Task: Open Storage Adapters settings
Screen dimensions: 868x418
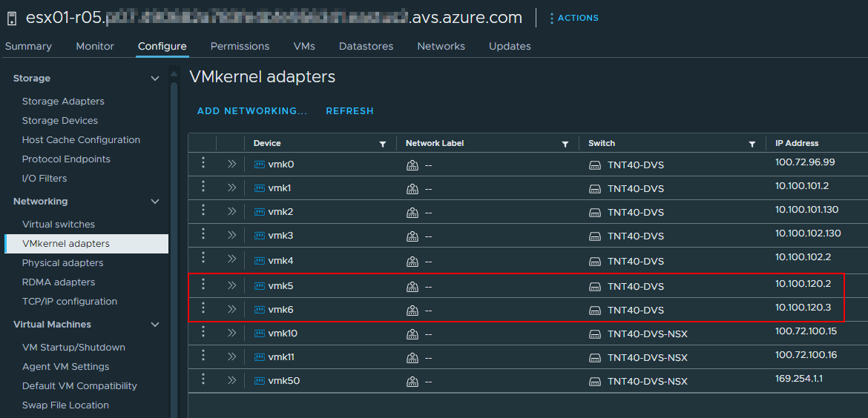Action: (63, 102)
